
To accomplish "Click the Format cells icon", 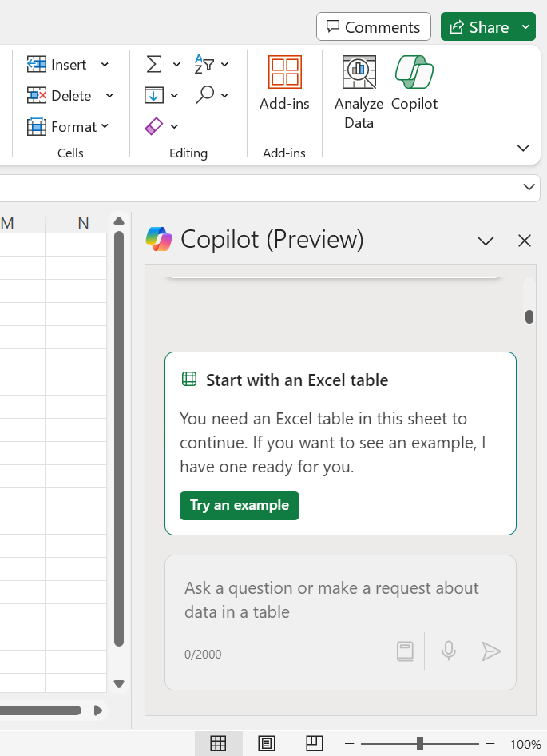I will point(37,127).
